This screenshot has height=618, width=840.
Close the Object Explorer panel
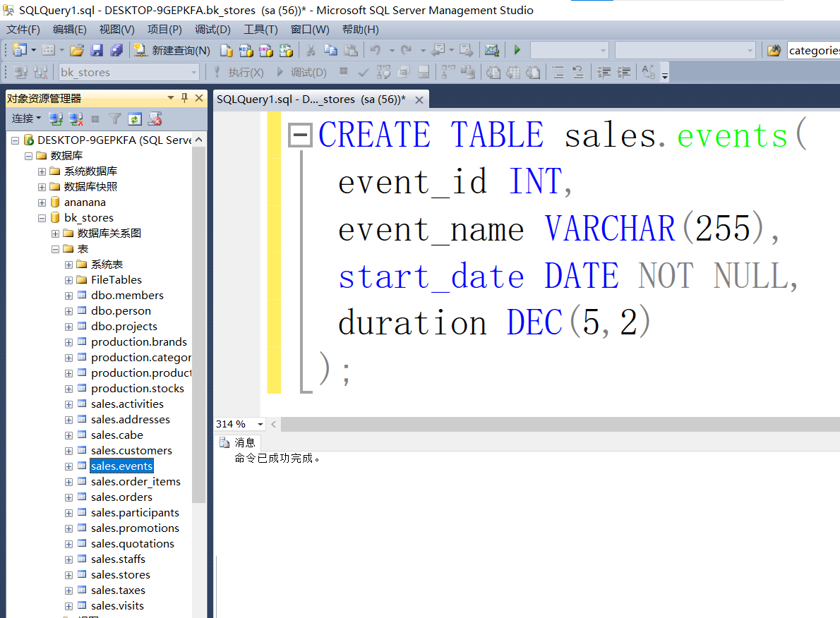click(x=199, y=98)
